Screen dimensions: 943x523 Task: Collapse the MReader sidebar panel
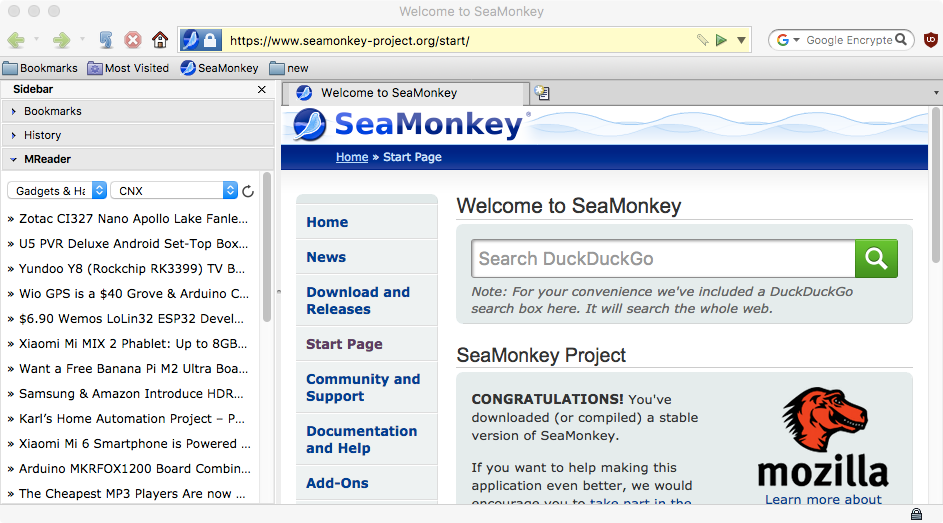137,159
